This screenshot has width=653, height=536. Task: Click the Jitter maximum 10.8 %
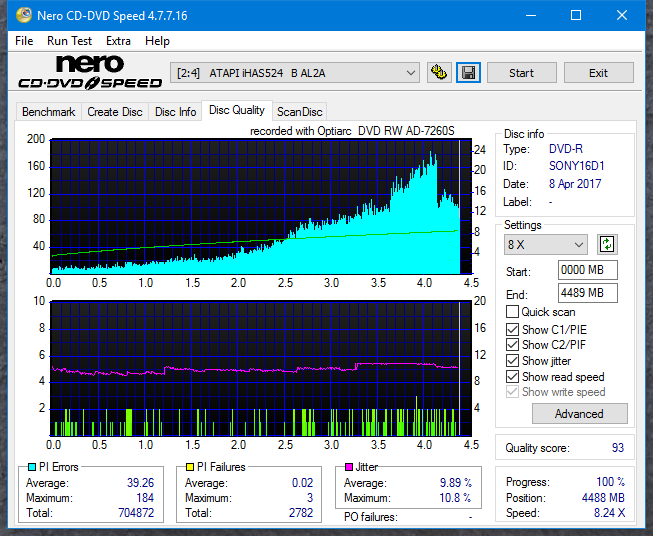click(x=456, y=498)
